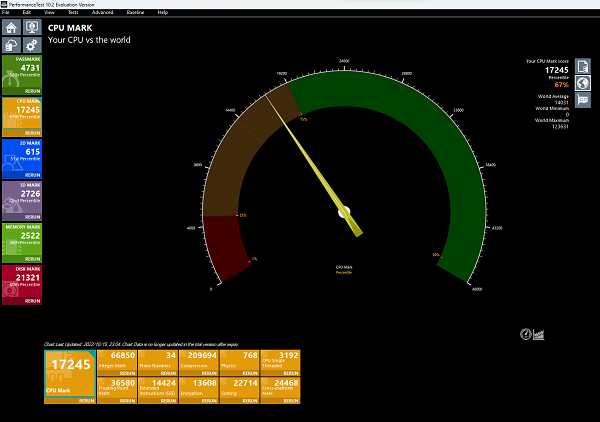Click the World Maximum 123631 value
Screen dimensions: 600x422
560,126
